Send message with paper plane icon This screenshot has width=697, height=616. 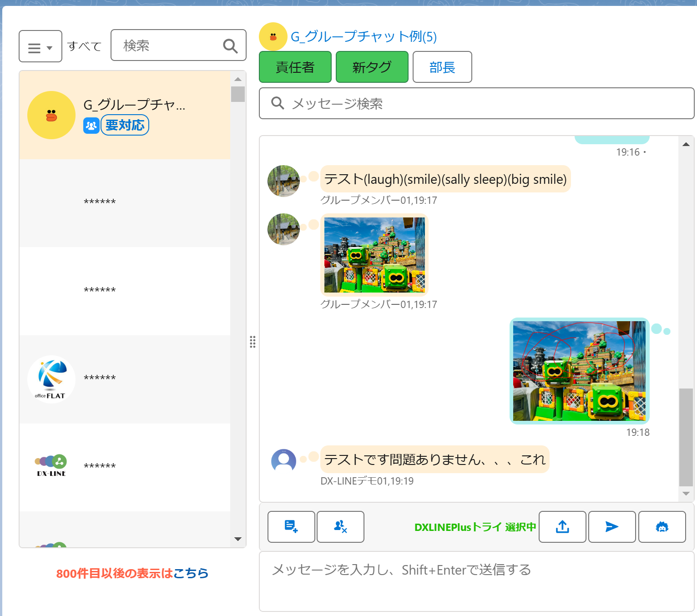[x=611, y=526]
